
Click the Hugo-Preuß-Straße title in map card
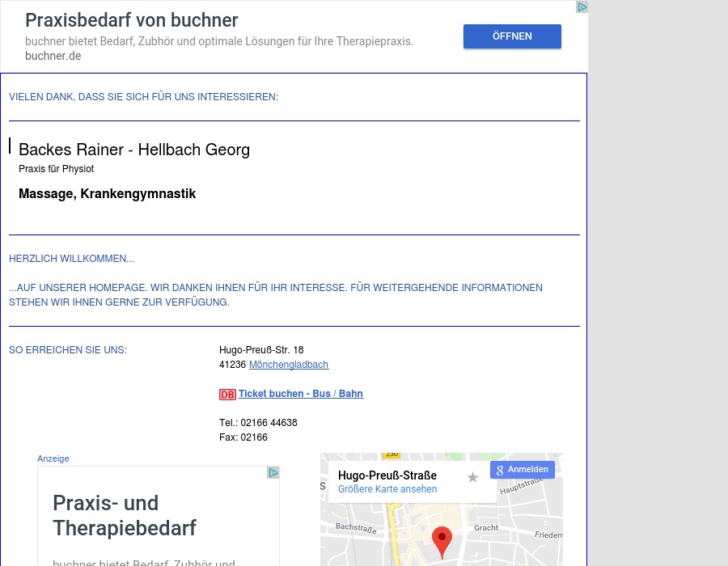pos(387,475)
